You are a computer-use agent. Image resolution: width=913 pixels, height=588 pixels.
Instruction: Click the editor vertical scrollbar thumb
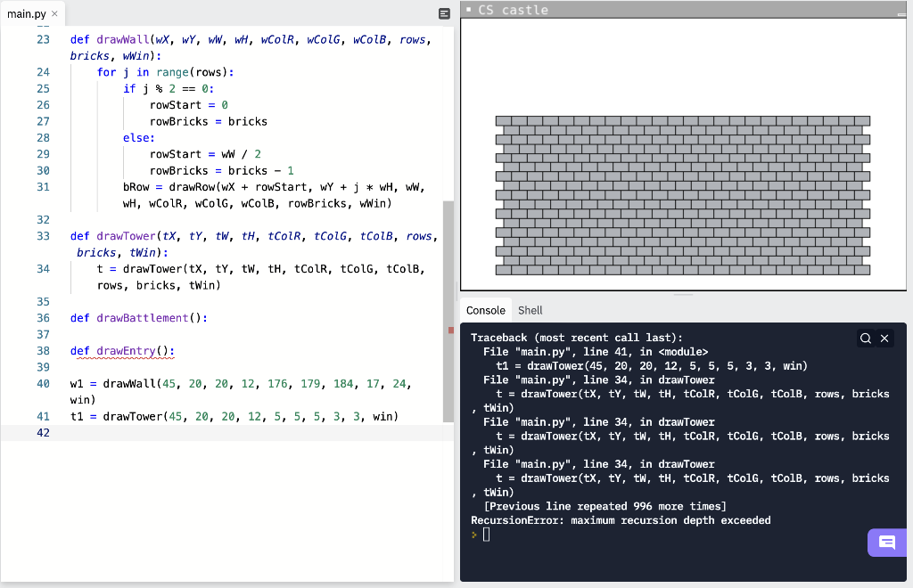tap(448, 311)
